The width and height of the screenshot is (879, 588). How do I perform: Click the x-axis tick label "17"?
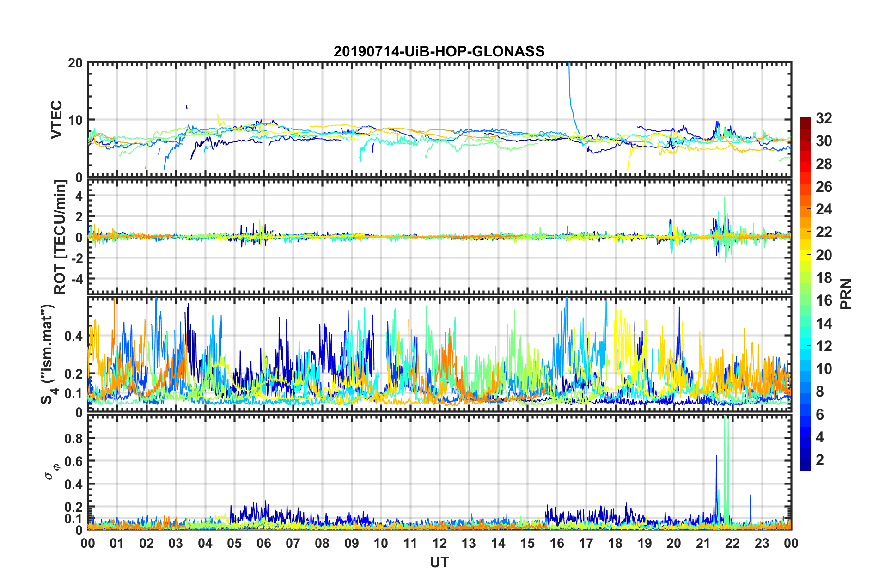(586, 544)
